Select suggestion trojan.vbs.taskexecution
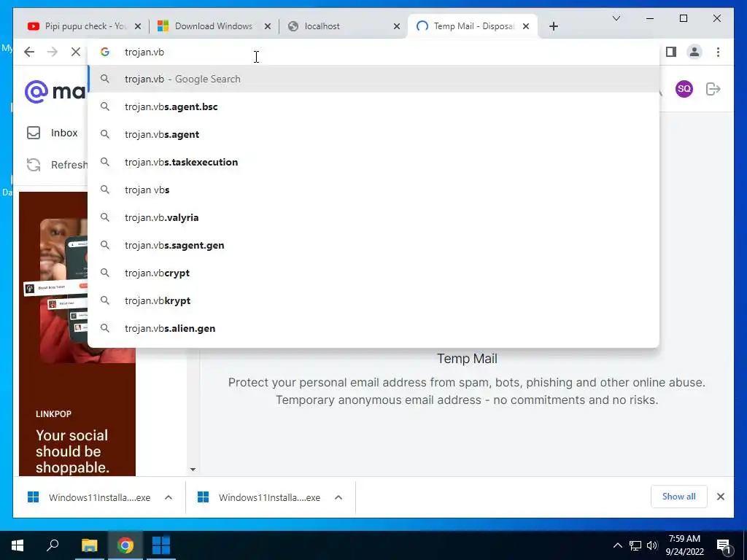 (373, 162)
